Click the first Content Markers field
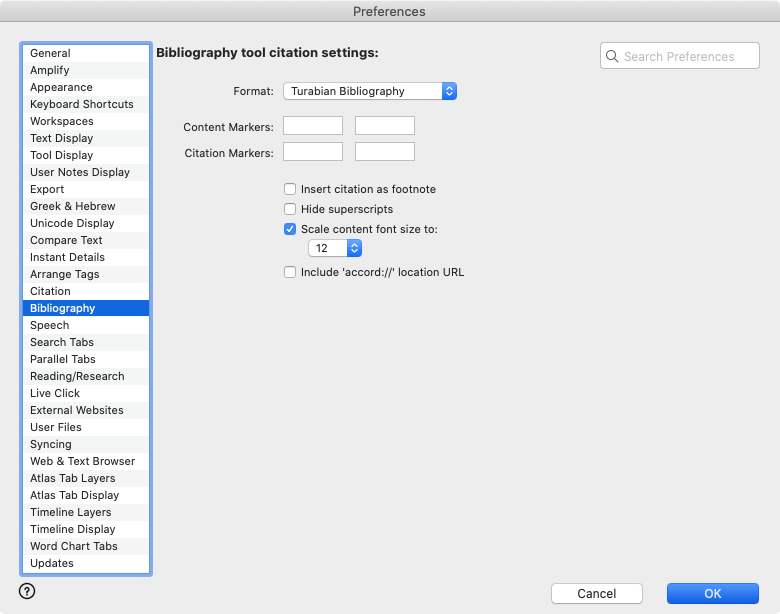 coord(313,126)
